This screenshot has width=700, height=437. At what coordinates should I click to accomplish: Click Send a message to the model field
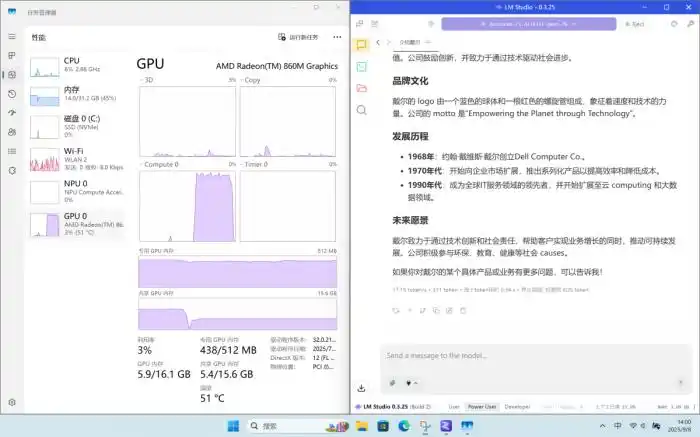(x=536, y=356)
